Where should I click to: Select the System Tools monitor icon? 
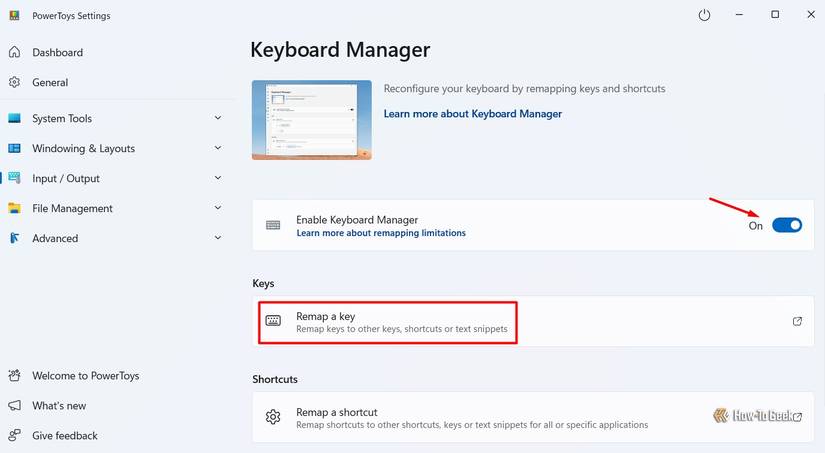15,118
